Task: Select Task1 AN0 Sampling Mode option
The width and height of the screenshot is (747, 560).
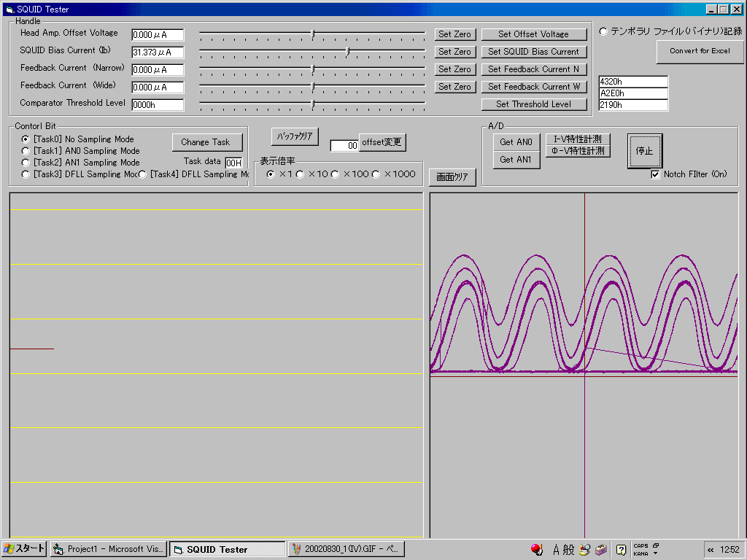Action: 26,151
